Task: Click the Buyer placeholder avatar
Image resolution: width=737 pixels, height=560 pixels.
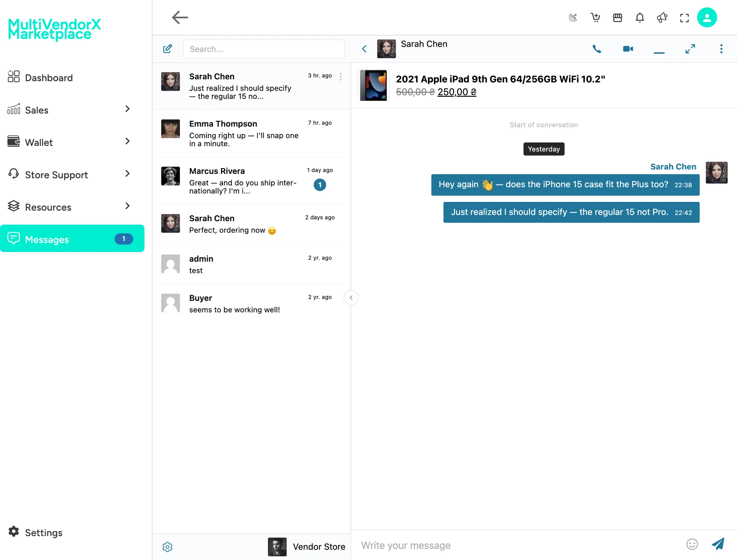Action: point(171,303)
